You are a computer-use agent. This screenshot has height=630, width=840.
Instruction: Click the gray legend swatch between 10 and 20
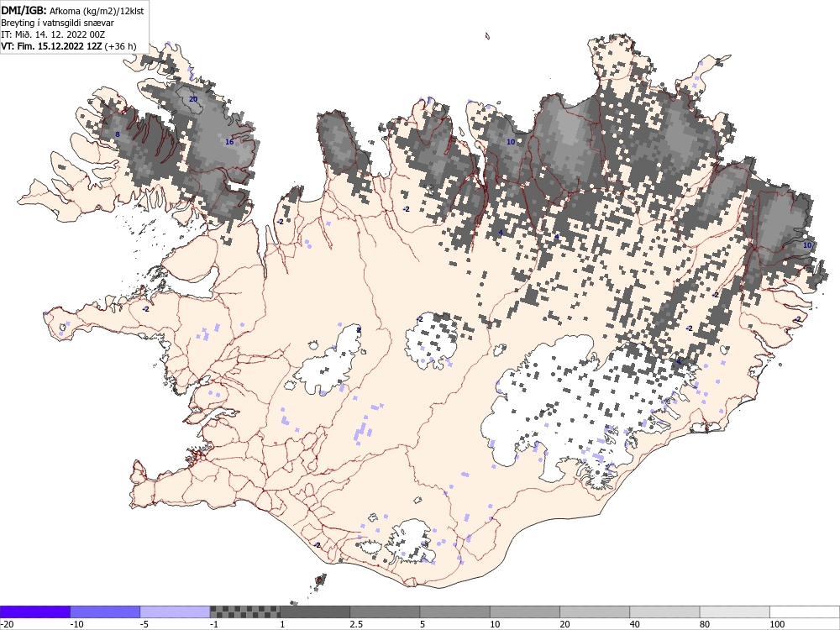point(525,612)
